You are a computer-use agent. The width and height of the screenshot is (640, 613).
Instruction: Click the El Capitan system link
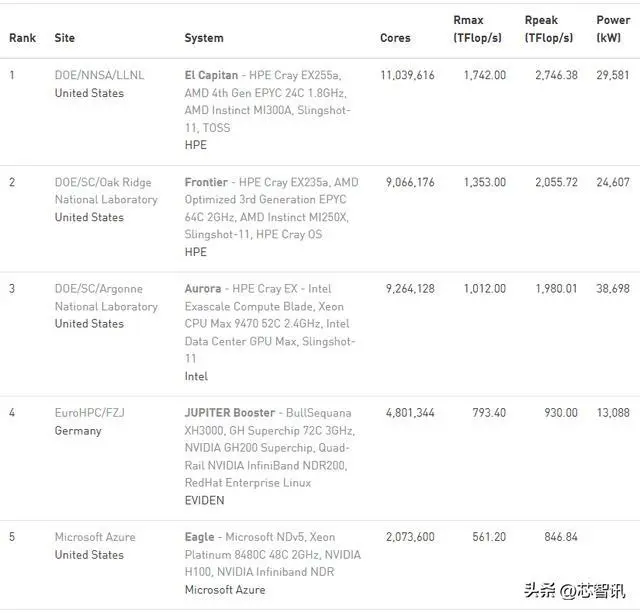pos(211,75)
